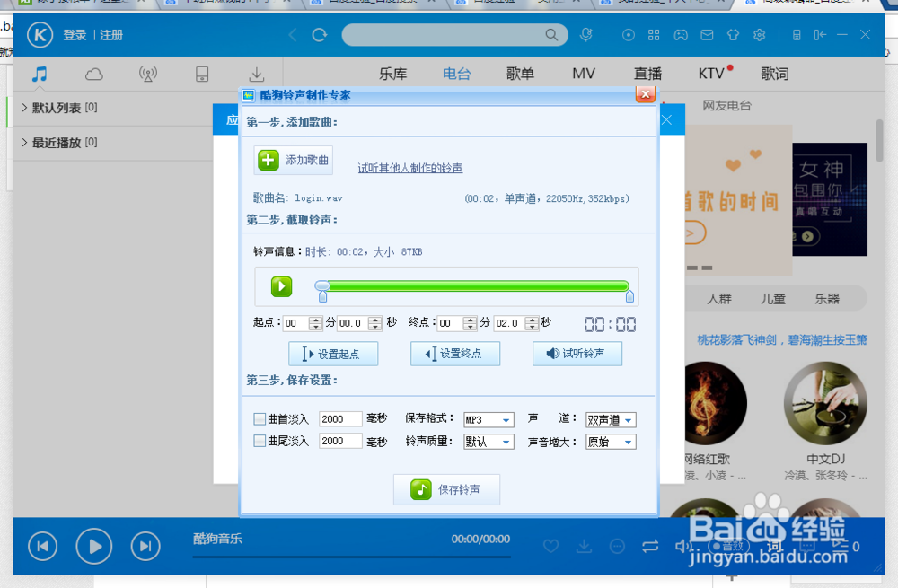This screenshot has width=898, height=588.
Task: Toggle the loop playback mode icon
Action: click(x=650, y=546)
